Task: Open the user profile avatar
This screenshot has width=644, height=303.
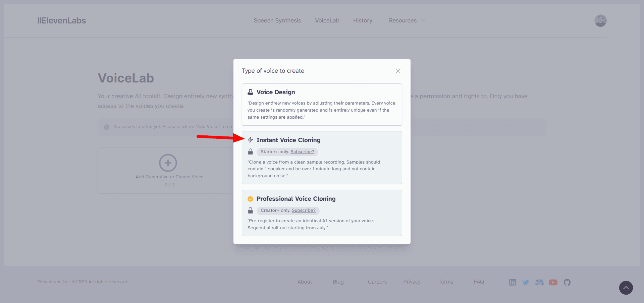Action: click(600, 20)
